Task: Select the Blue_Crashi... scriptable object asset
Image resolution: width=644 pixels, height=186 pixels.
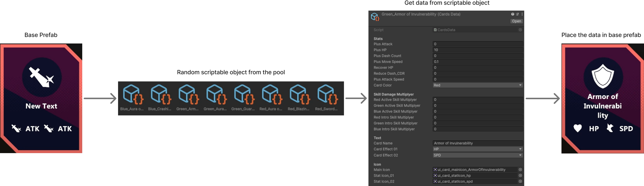Action: [x=160, y=98]
